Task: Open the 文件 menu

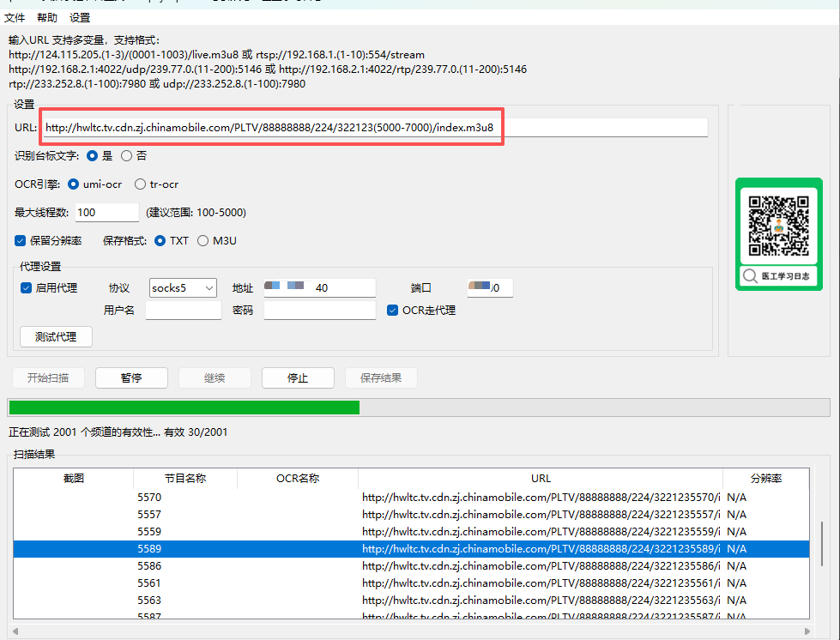Action: pyautogui.click(x=15, y=17)
